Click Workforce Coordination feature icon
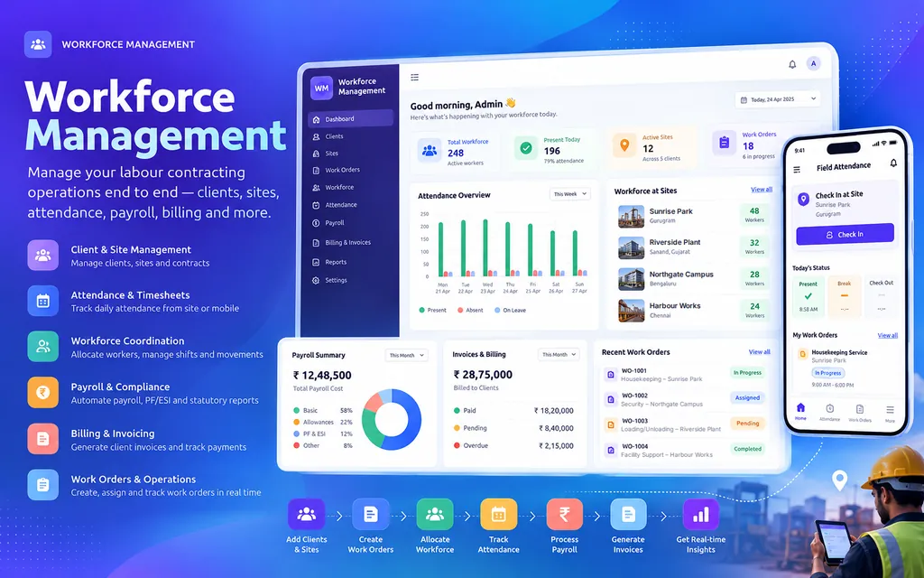This screenshot has width=924, height=578. pos(43,346)
